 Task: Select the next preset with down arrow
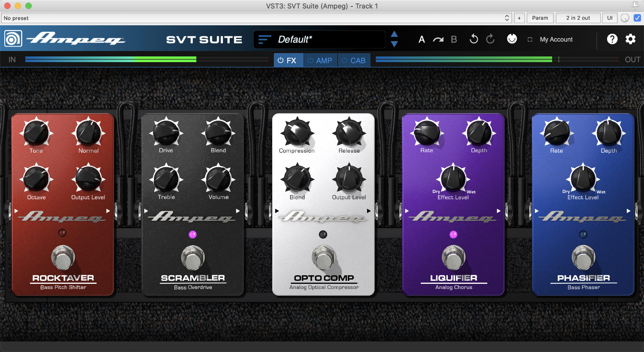(x=394, y=44)
